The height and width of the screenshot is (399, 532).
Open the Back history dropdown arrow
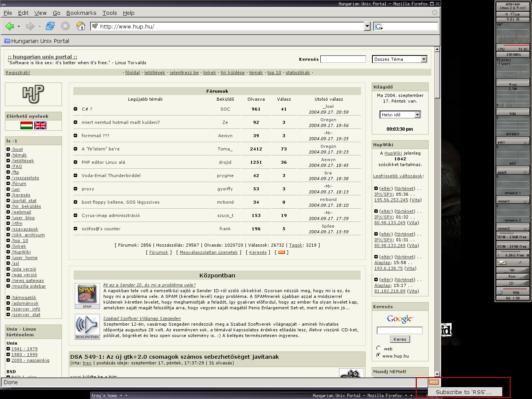19,26
